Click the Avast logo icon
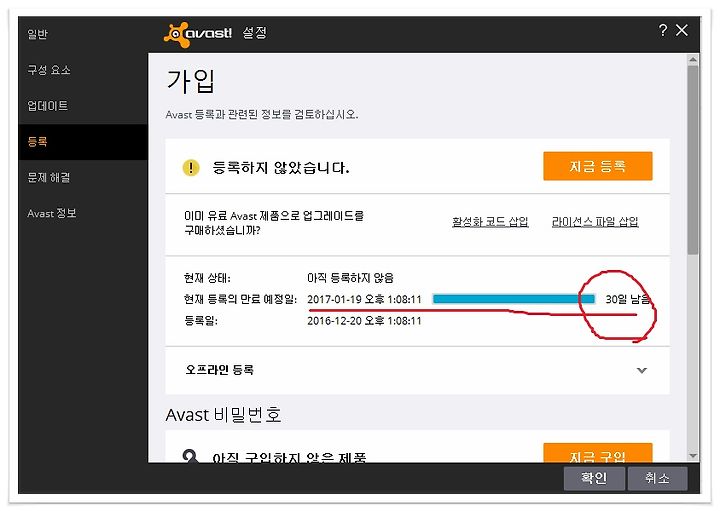 [177, 34]
